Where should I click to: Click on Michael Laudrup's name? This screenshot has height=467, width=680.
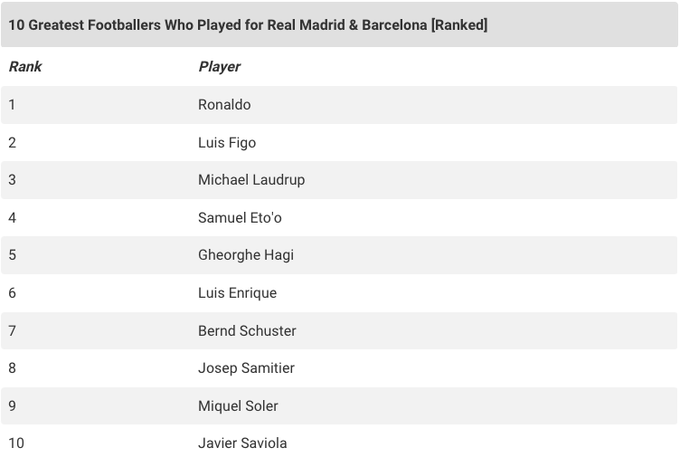[x=251, y=180]
